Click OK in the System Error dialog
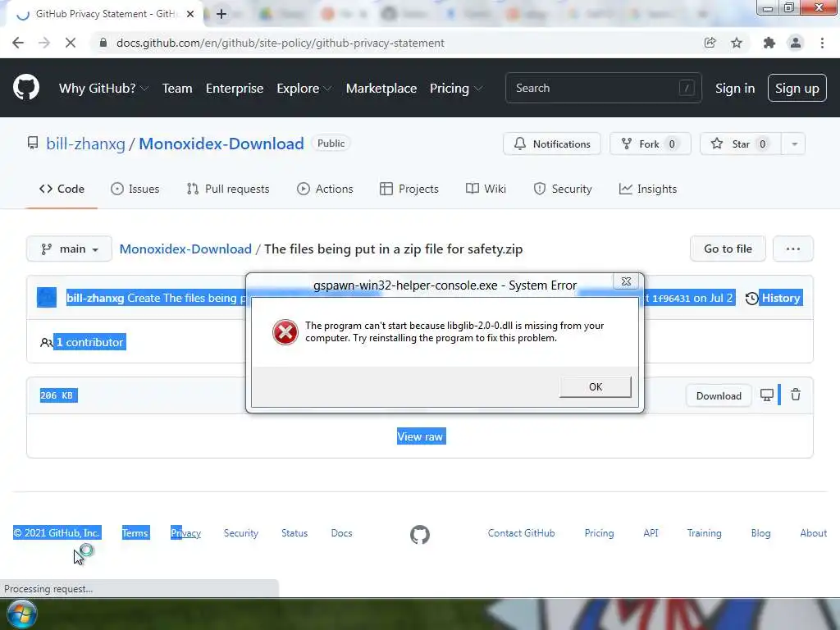Screen dimensions: 840x630 coord(596,387)
